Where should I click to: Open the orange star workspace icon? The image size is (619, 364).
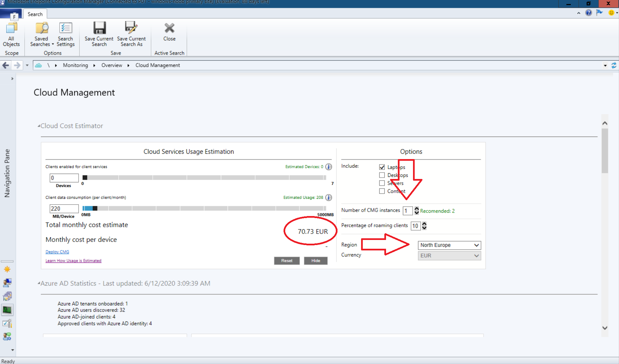pos(7,269)
